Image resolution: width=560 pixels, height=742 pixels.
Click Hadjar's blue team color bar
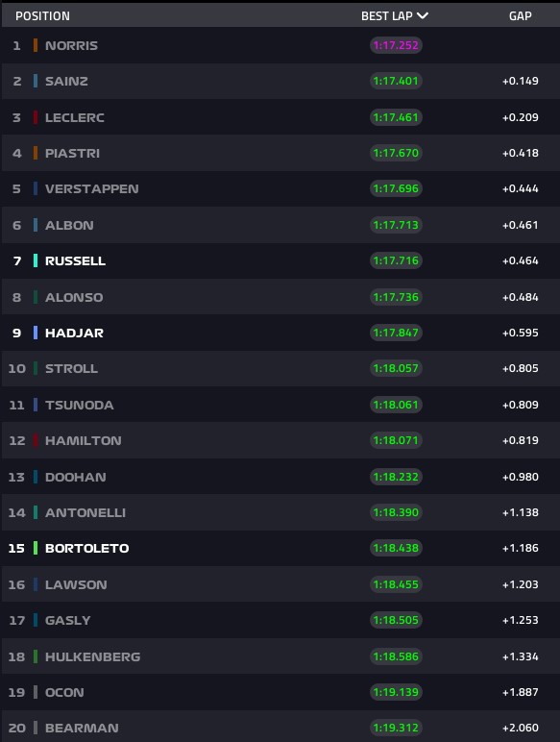point(36,333)
